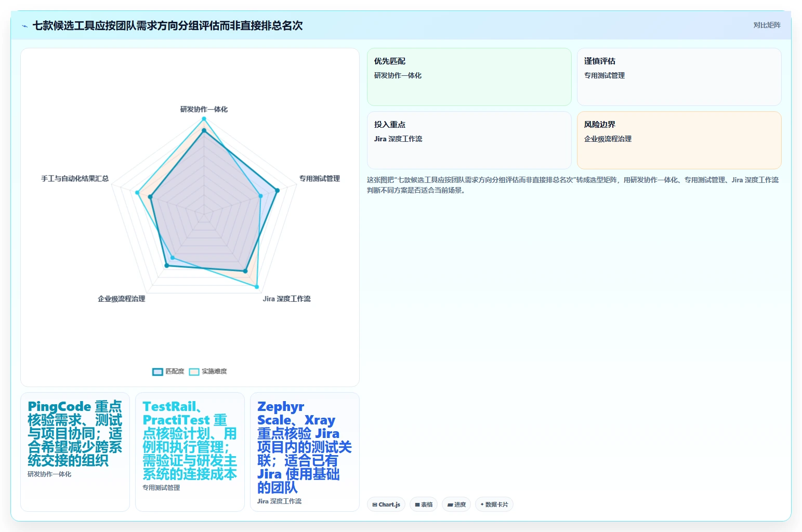Screen dimensions: 802x532
Task: Click the 进度 tag chip
Action: [456, 504]
